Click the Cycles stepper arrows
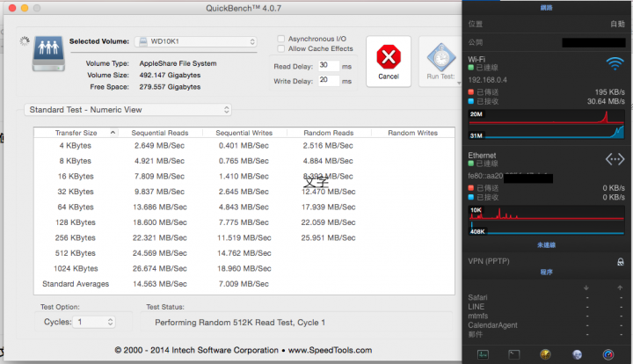 click(110, 322)
